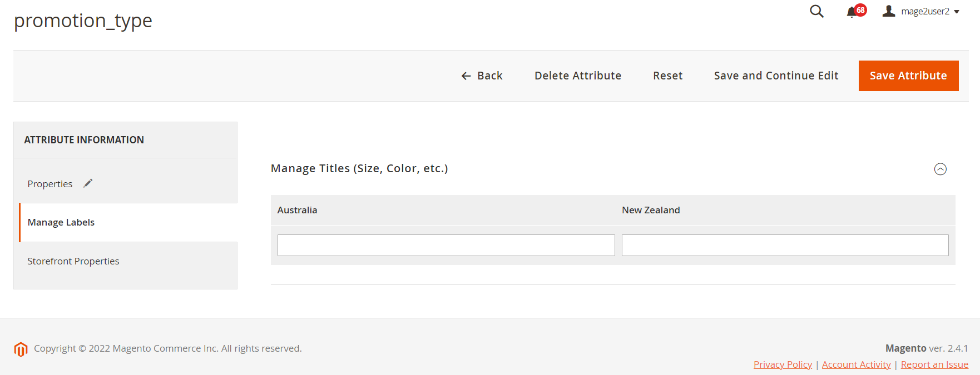Open the Privacy Policy link
The image size is (980, 375).
click(x=783, y=364)
